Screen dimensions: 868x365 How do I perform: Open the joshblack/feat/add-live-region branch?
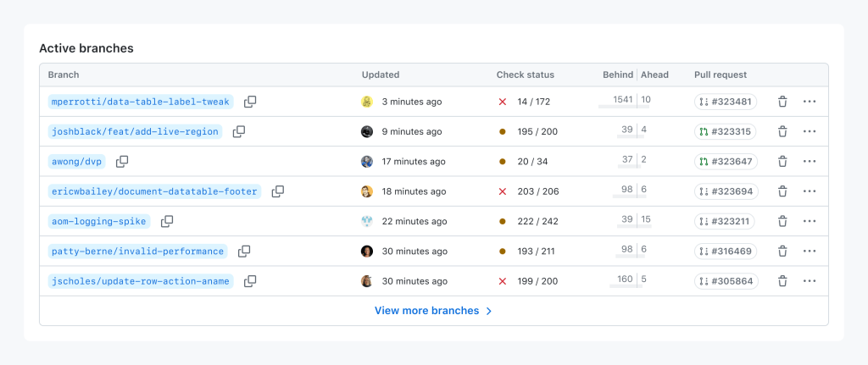point(136,132)
